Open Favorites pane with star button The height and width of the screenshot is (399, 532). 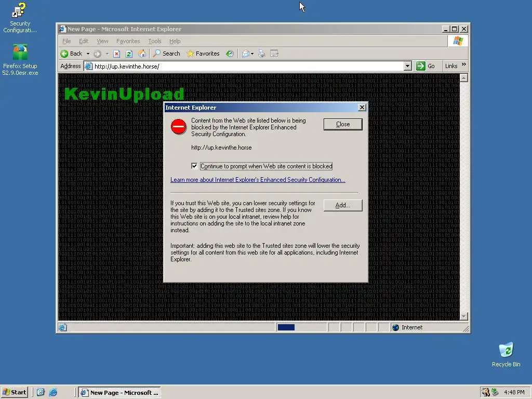coord(203,54)
